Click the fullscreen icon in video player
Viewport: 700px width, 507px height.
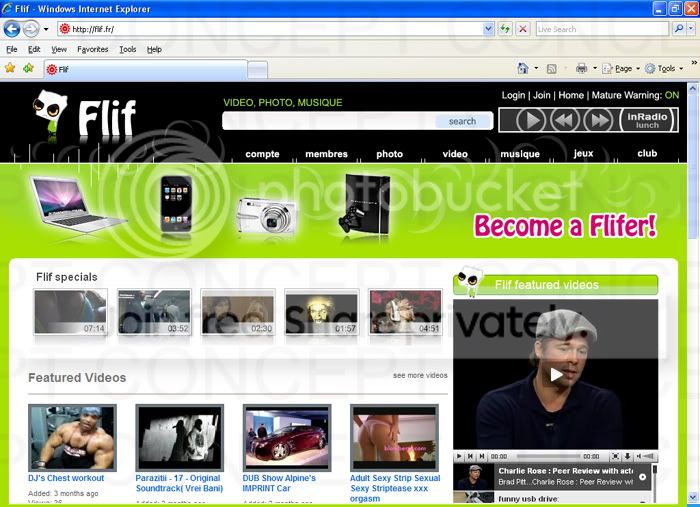615,456
